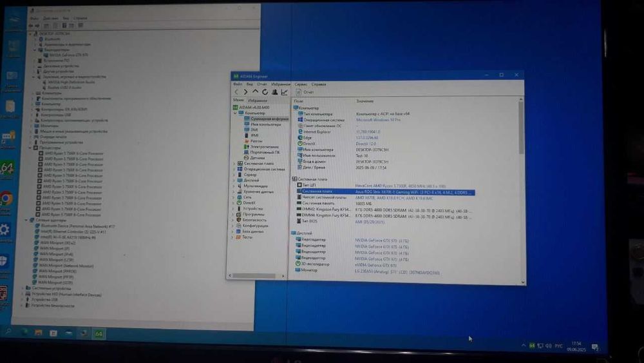Click AIDA64 tree pane horizontal scrollbar
644x363 pixels.
pos(253,276)
